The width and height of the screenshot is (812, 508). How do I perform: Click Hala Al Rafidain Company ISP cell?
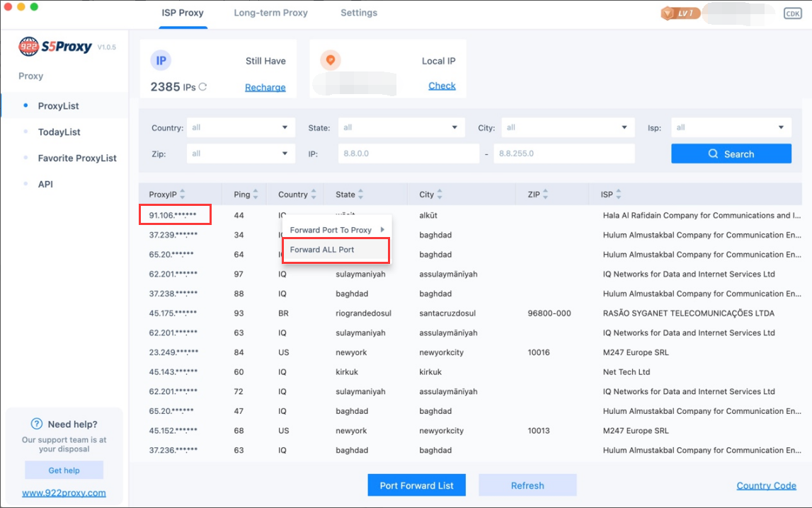click(702, 215)
